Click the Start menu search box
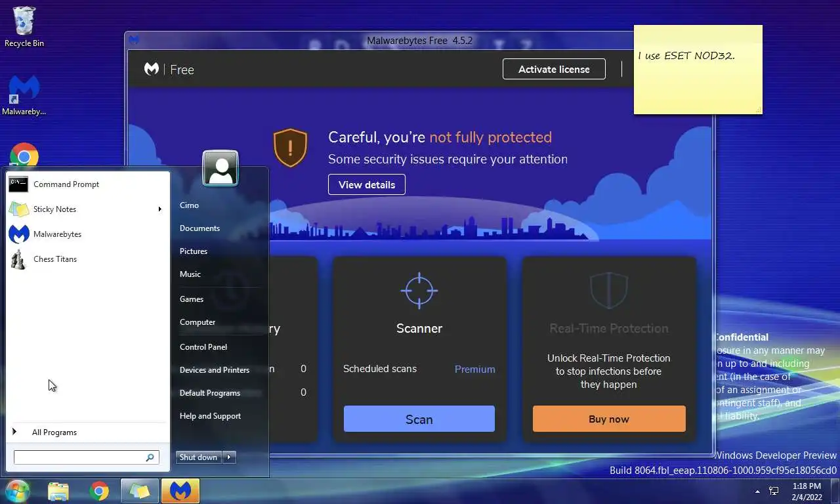 point(86,457)
